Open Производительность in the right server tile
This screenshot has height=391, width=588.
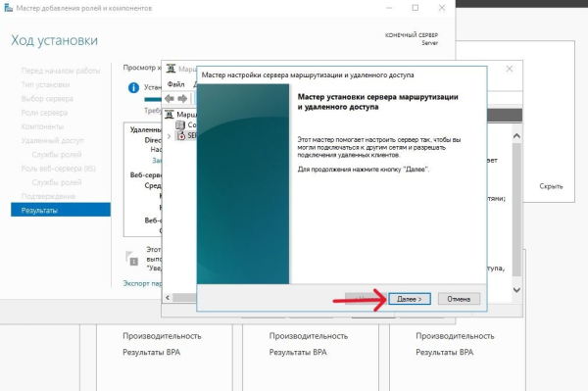[455, 336]
